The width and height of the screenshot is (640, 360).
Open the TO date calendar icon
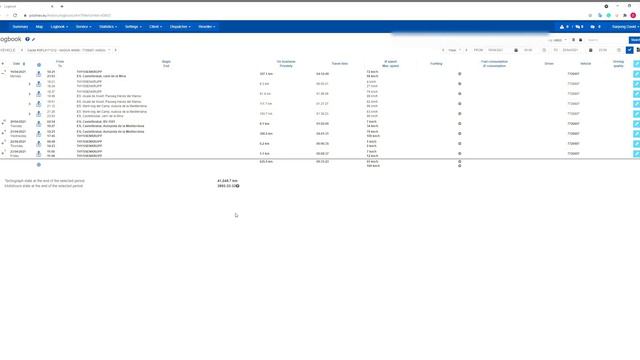pyautogui.click(x=591, y=50)
